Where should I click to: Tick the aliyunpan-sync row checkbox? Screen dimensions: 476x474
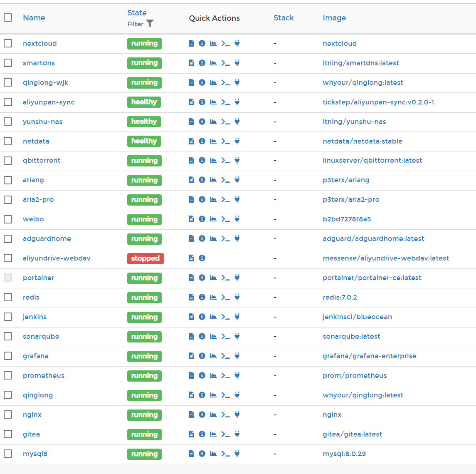click(x=8, y=102)
